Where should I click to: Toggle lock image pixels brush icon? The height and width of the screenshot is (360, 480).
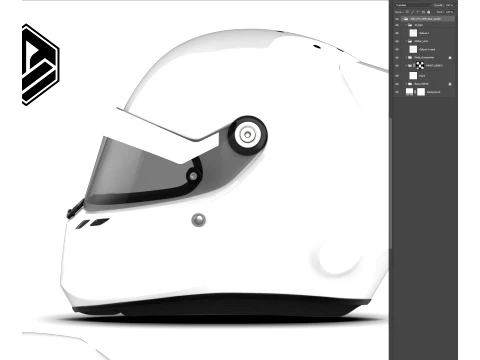point(412,12)
